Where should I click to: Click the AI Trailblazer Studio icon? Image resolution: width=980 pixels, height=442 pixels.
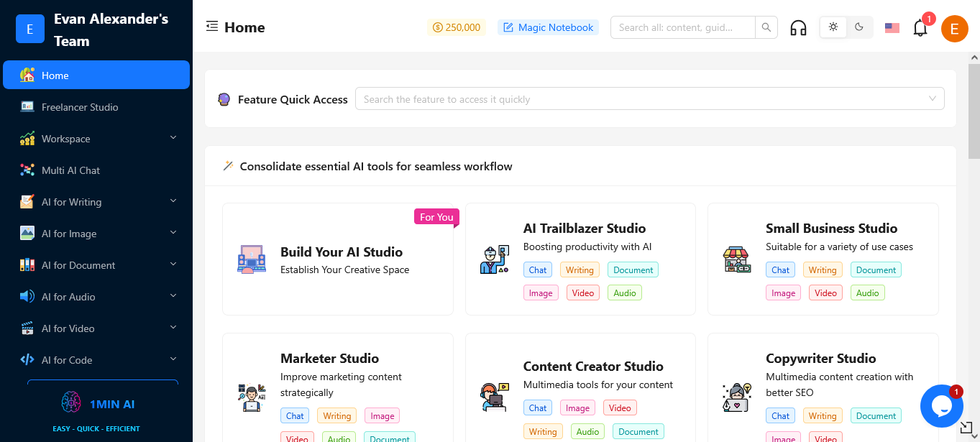(494, 259)
